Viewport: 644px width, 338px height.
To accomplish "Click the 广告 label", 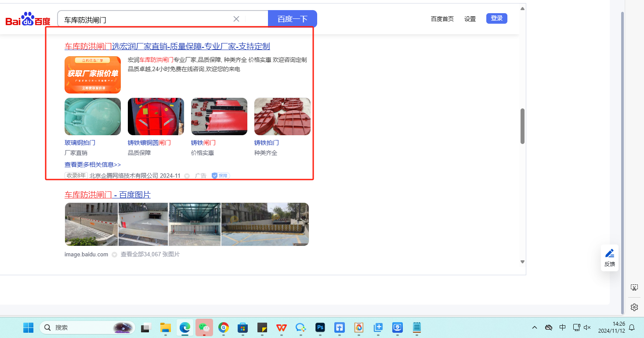I will coord(201,176).
